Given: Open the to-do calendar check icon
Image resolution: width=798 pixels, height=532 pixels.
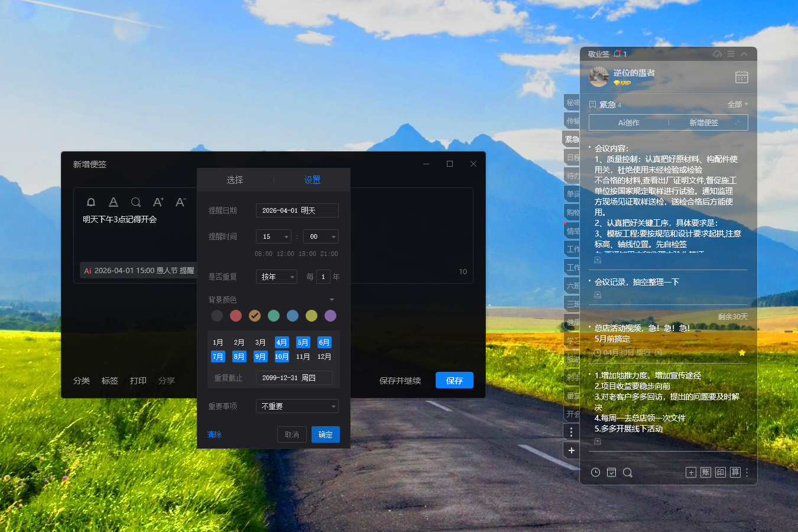Looking at the screenshot, I should 611,472.
